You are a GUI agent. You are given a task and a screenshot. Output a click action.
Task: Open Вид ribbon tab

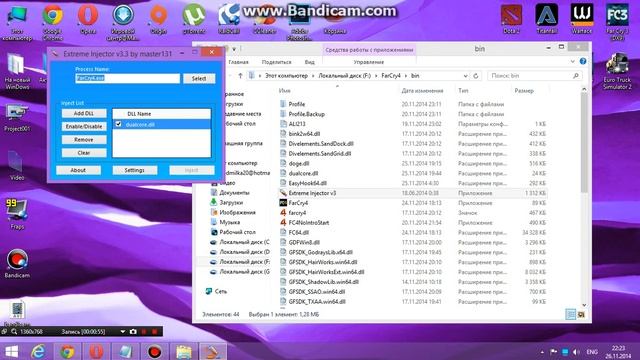point(309,62)
